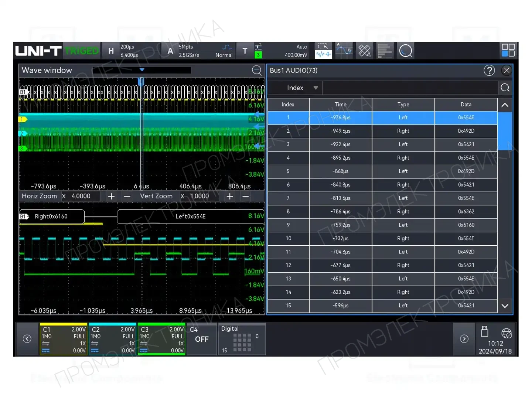Select row 10 time -732µs

click(x=382, y=239)
